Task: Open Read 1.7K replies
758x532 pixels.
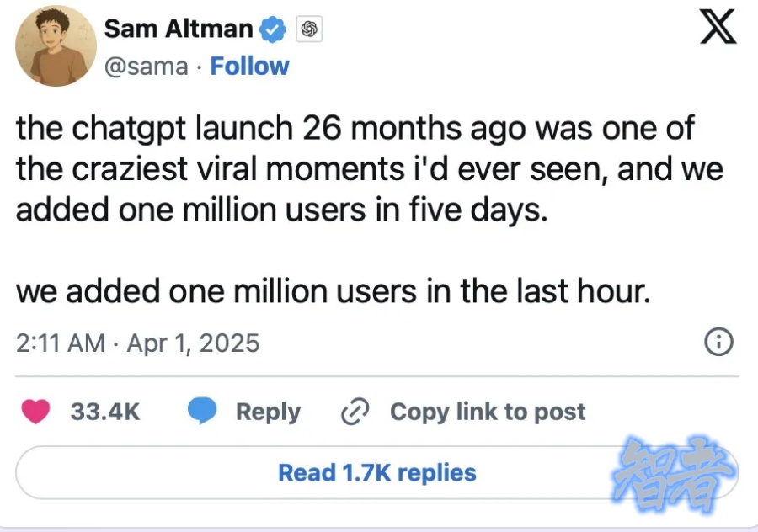Action: pos(376,472)
